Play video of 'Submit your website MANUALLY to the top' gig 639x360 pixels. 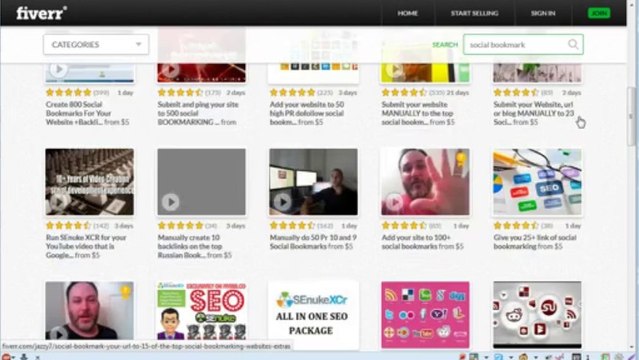point(394,70)
